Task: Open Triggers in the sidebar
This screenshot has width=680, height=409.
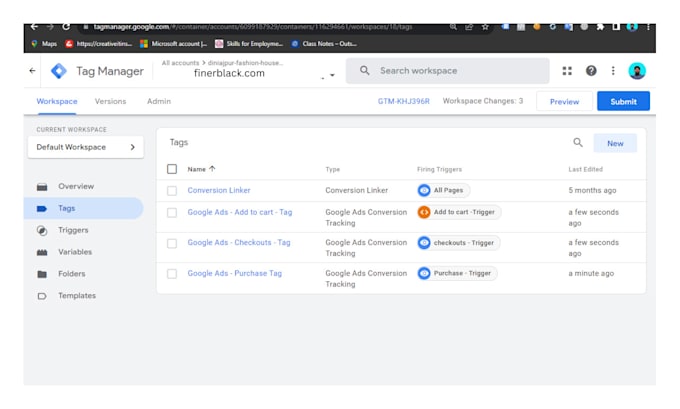Action: 73,230
